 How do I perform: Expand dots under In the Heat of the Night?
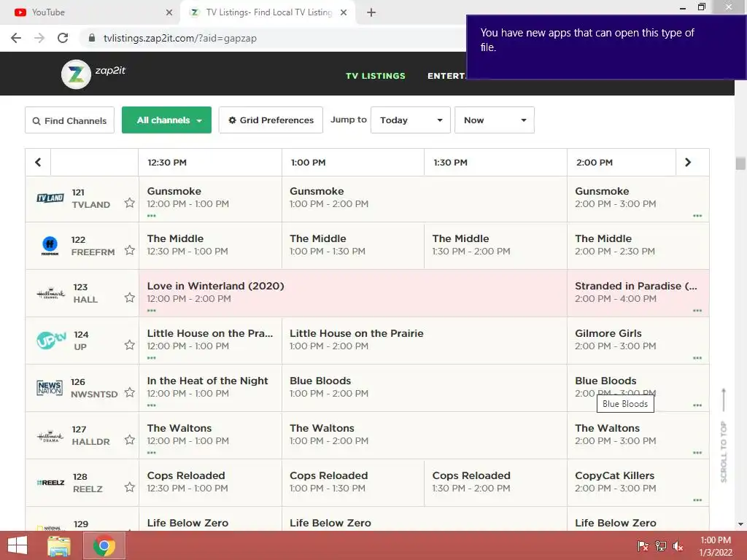click(152, 405)
